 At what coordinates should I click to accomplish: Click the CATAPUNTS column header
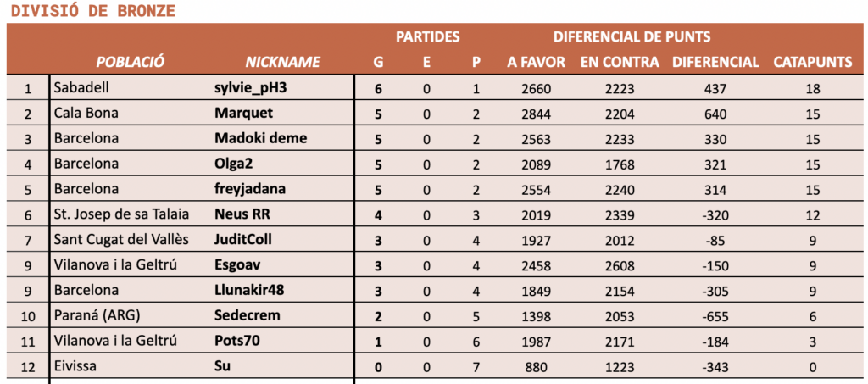813,62
